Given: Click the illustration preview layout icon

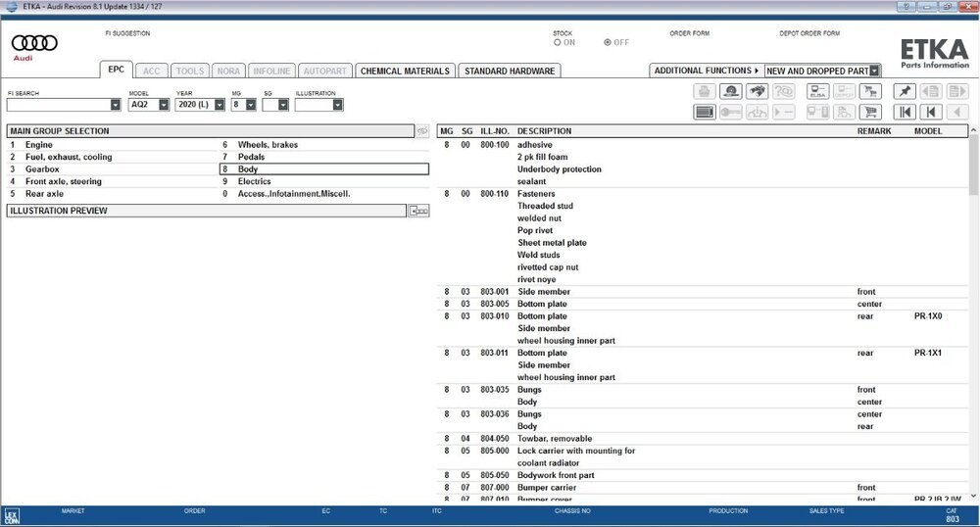Looking at the screenshot, I should 418,211.
